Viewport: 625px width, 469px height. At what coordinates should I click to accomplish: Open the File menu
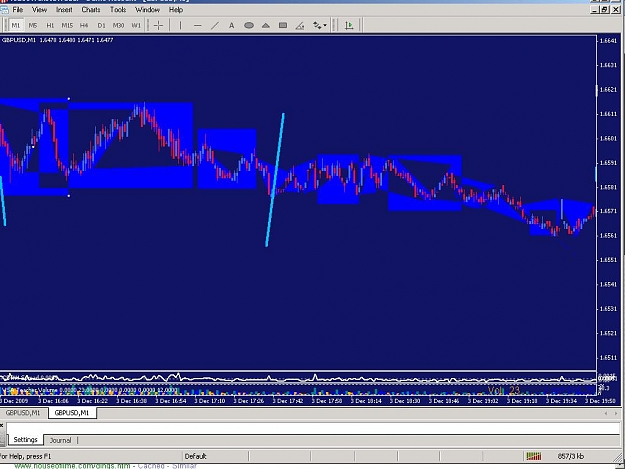coord(18,10)
